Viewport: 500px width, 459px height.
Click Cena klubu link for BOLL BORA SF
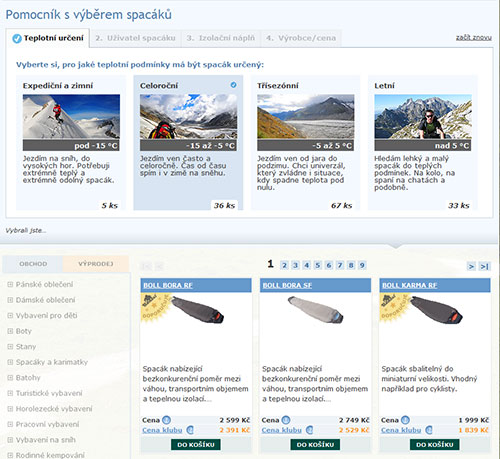(282, 430)
